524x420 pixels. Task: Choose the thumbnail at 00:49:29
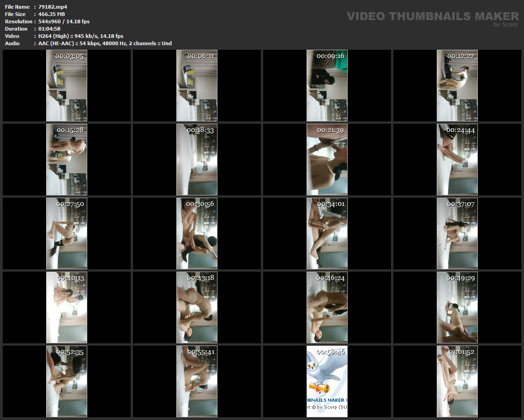click(457, 307)
